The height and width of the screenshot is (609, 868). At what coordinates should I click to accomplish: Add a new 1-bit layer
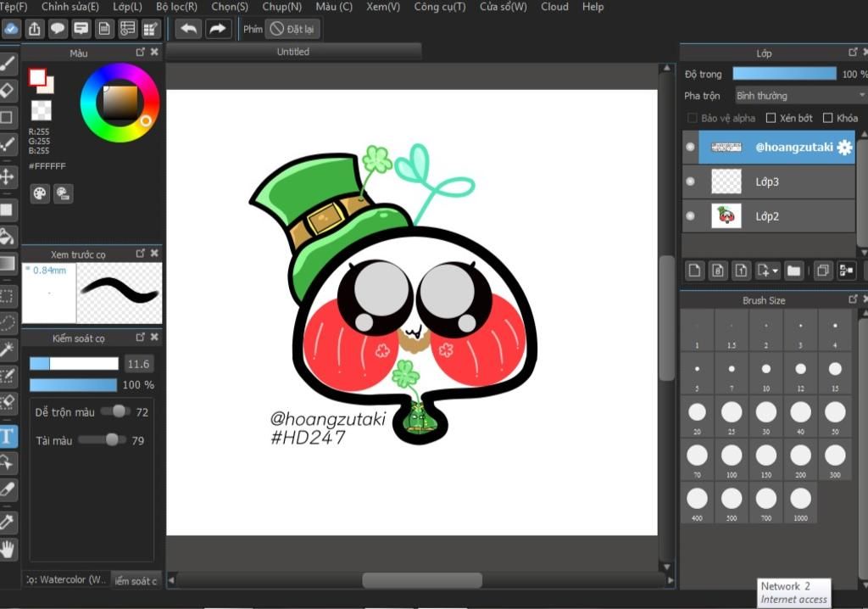741,271
